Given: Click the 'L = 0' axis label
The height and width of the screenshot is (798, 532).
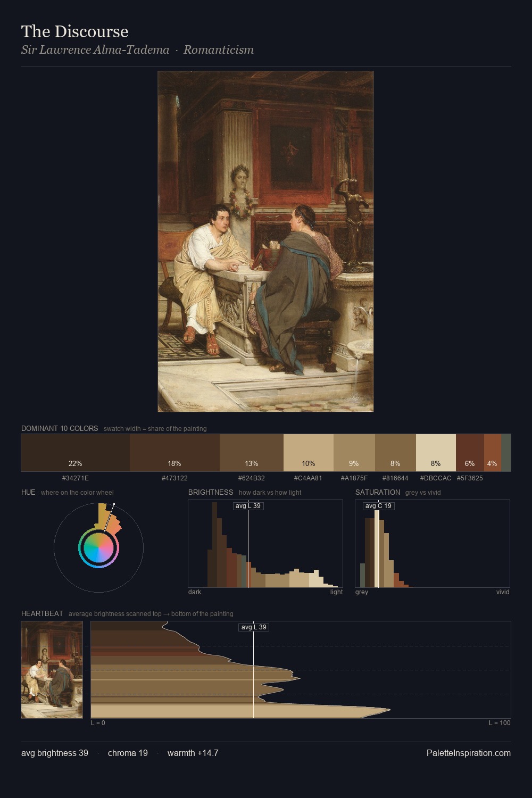Looking at the screenshot, I should (98, 723).
